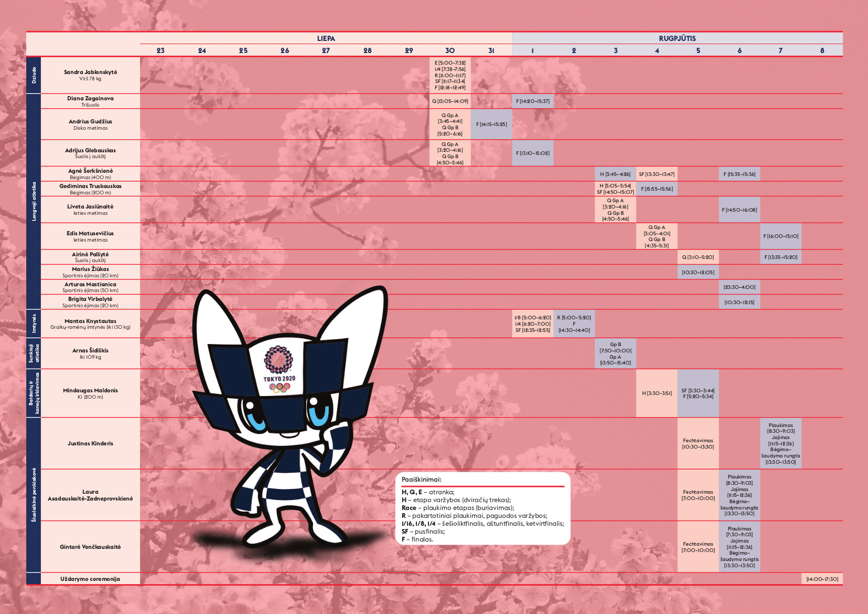
Task: Click the Dziudo sport category label
Action: pos(34,75)
